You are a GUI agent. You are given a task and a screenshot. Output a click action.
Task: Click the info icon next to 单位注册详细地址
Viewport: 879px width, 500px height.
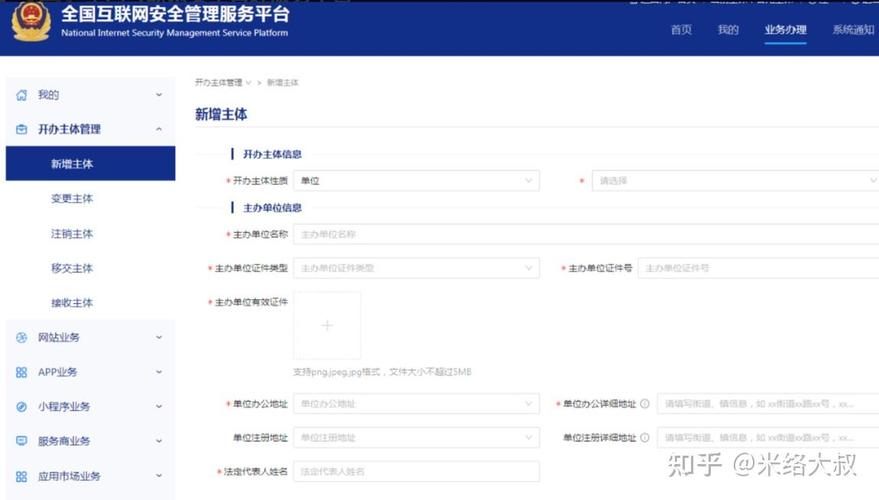(645, 438)
